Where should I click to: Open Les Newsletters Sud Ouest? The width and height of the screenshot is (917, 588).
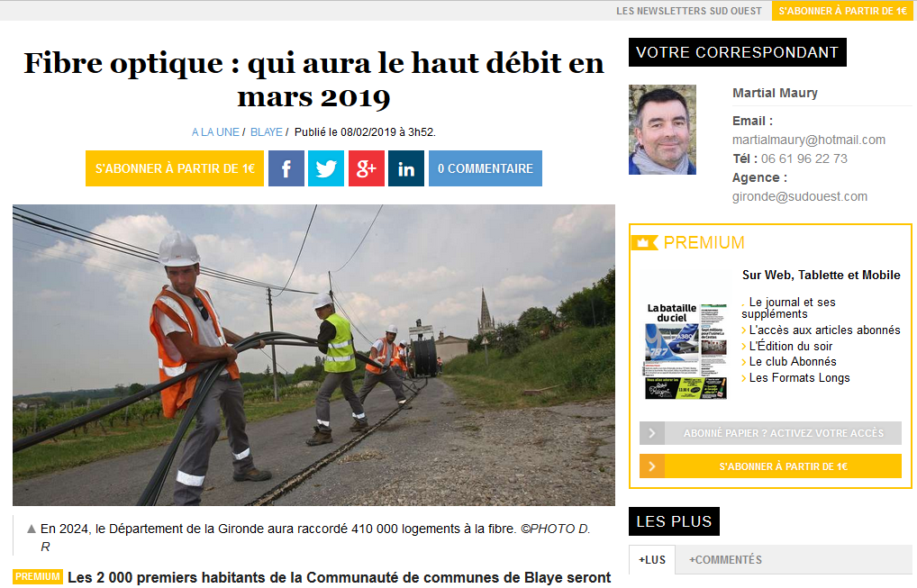[689, 11]
